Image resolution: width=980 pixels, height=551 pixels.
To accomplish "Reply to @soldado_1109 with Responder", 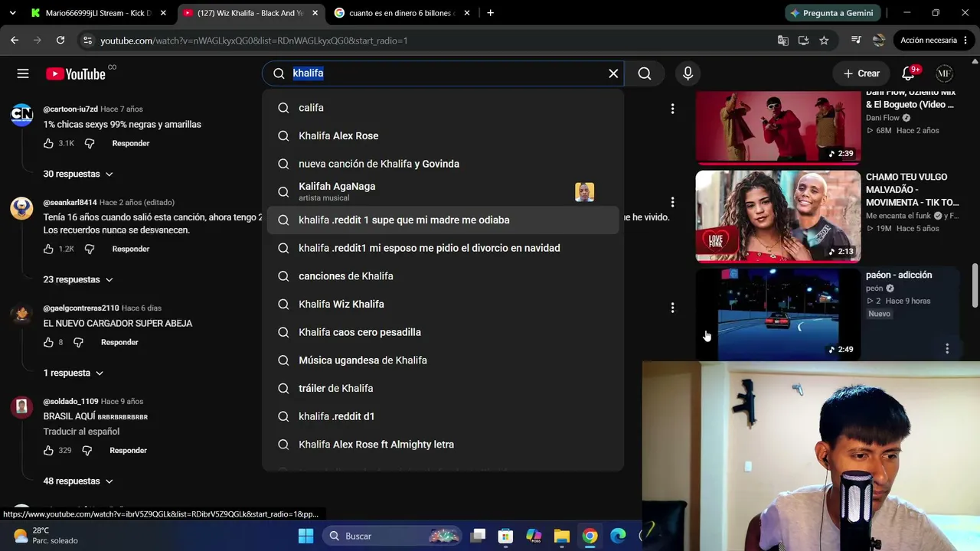I will tap(128, 450).
